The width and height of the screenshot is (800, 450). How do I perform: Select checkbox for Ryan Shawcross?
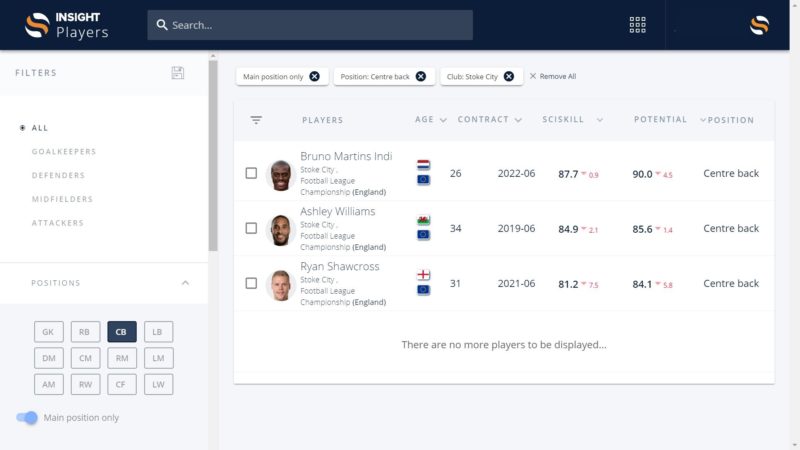(251, 283)
